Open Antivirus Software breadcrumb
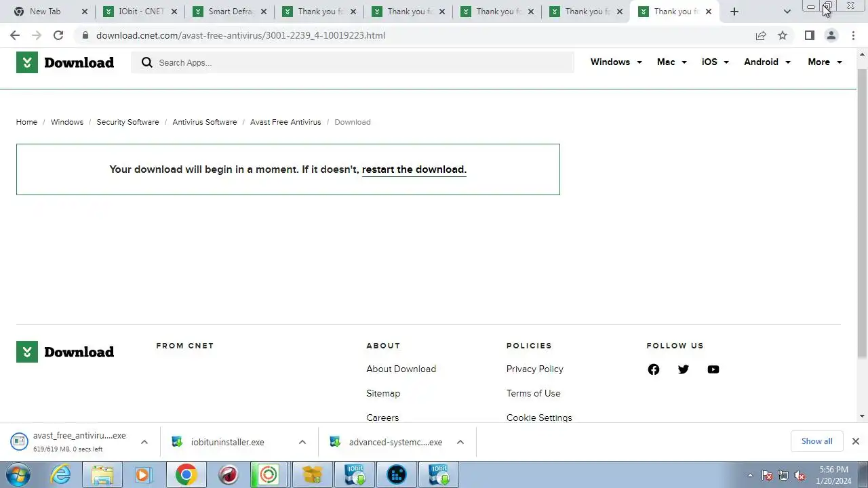 point(205,122)
